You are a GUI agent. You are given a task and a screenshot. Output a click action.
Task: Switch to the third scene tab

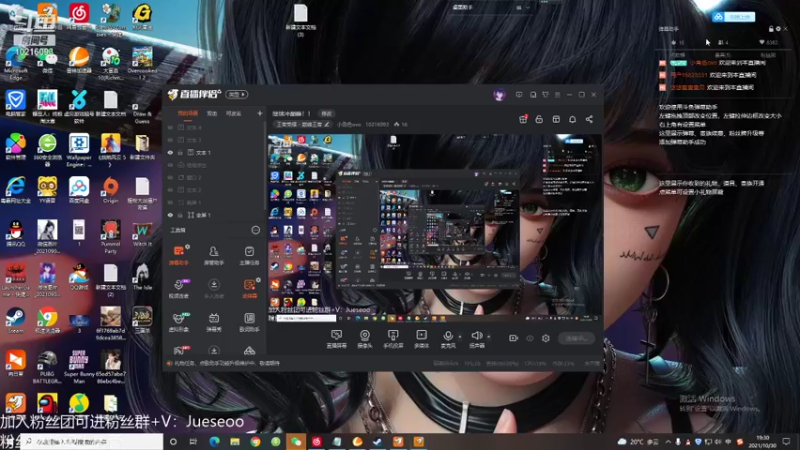[234, 113]
